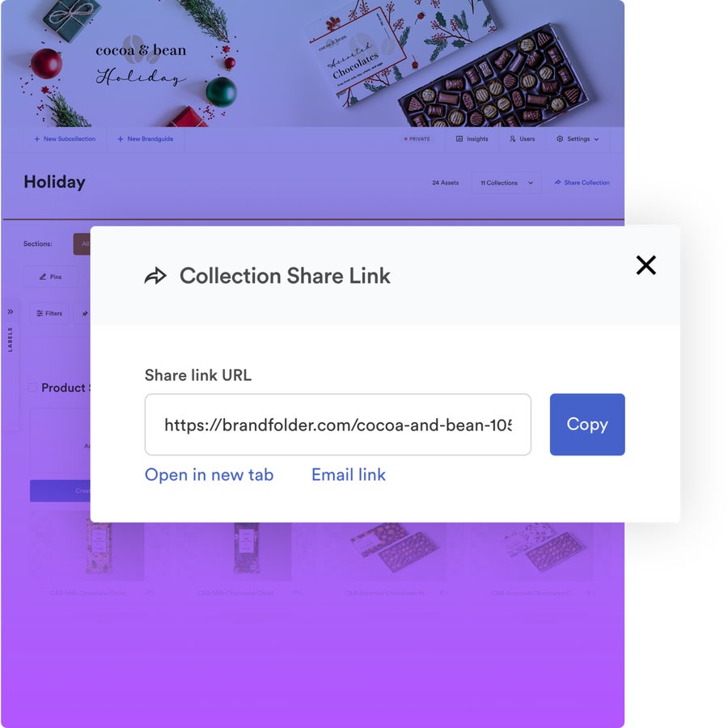Screen dimensions: 728x728
Task: Expand the Labels side panel chevrons
Action: click(11, 311)
